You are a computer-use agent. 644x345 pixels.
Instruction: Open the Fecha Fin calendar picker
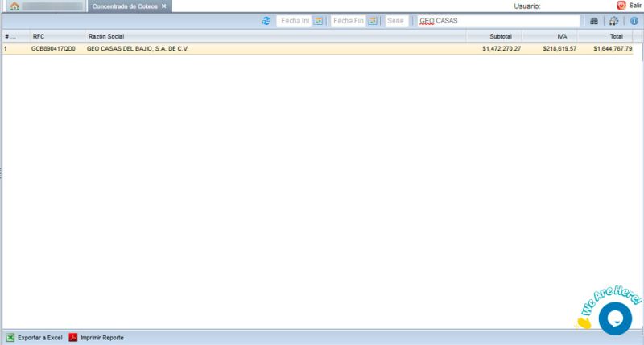pos(373,21)
